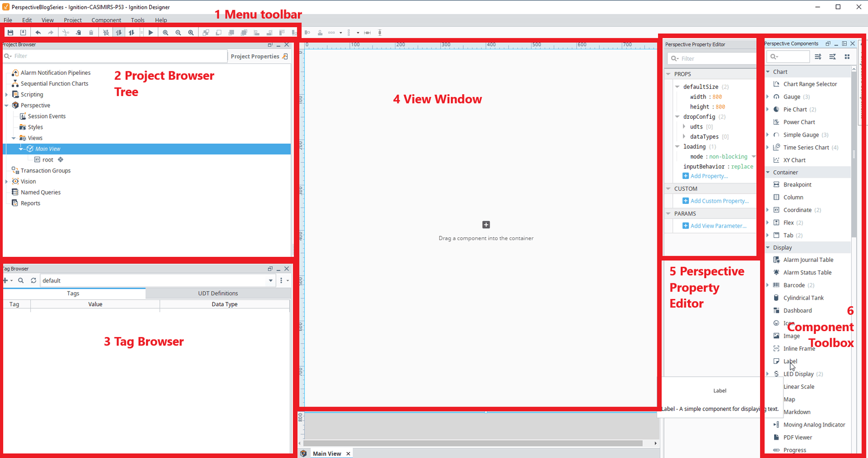Collapse the Container category
Viewport: 868px width, 458px height.
768,172
